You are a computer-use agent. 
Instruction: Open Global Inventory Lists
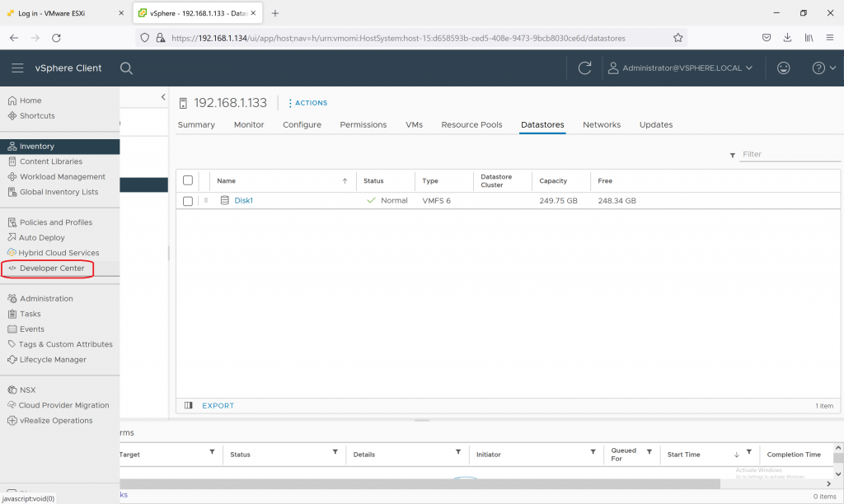(54, 192)
